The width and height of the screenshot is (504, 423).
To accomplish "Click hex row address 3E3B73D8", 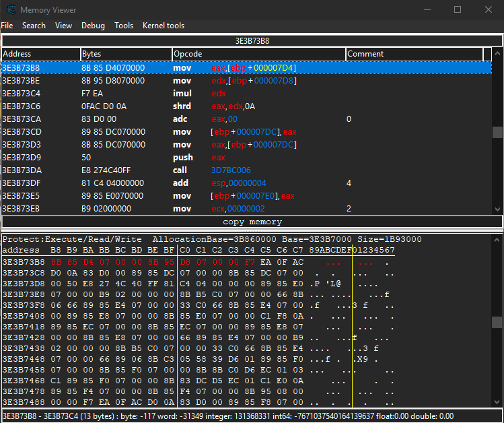I will click(x=24, y=284).
